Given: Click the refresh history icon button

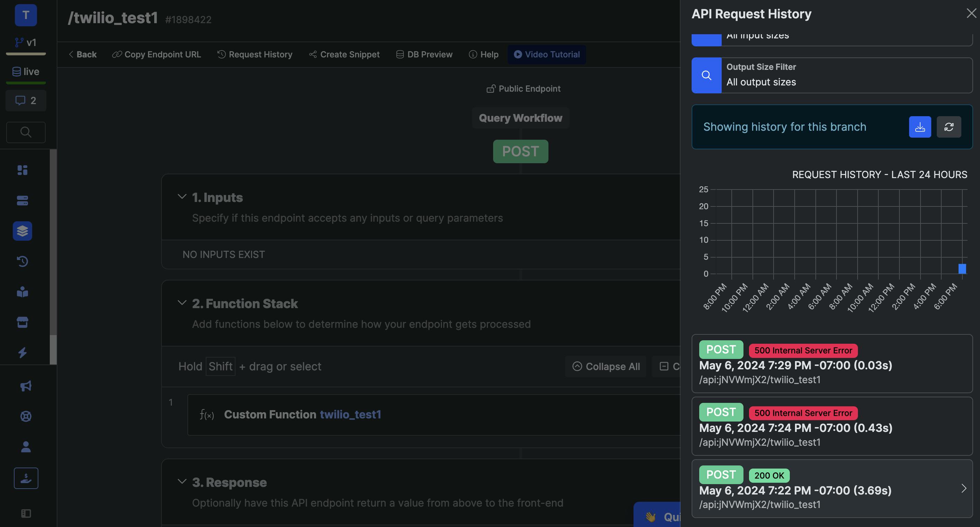Looking at the screenshot, I should pos(949,127).
